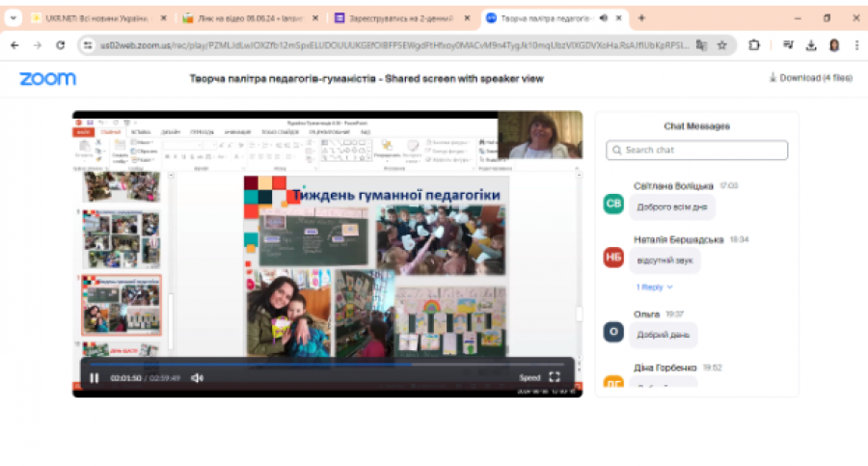The width and height of the screenshot is (868, 466).
Task: Select the message 'Доброго всім дня'
Action: tap(672, 207)
